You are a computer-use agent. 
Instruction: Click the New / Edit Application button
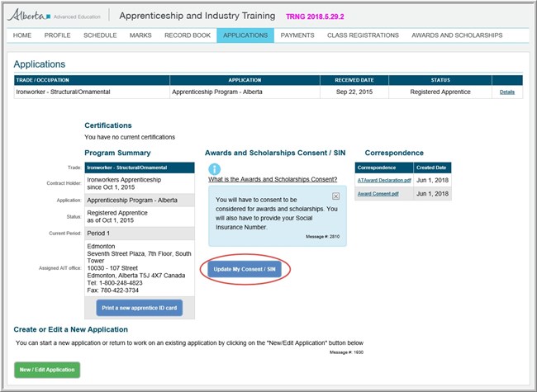click(x=47, y=370)
